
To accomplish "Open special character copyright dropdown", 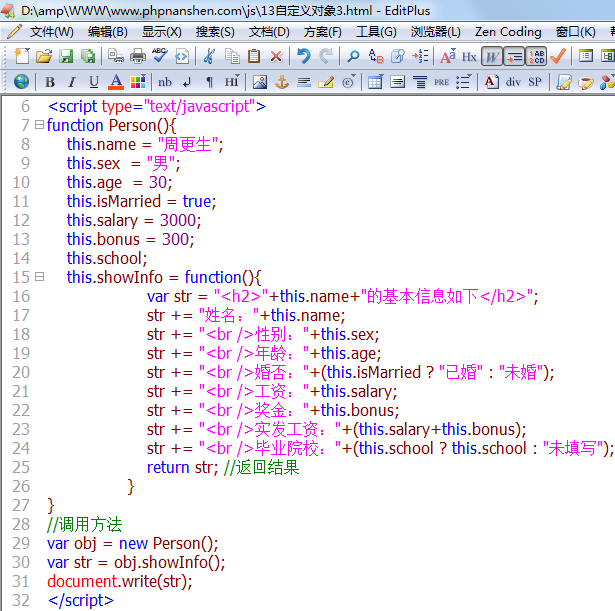I will (348, 82).
